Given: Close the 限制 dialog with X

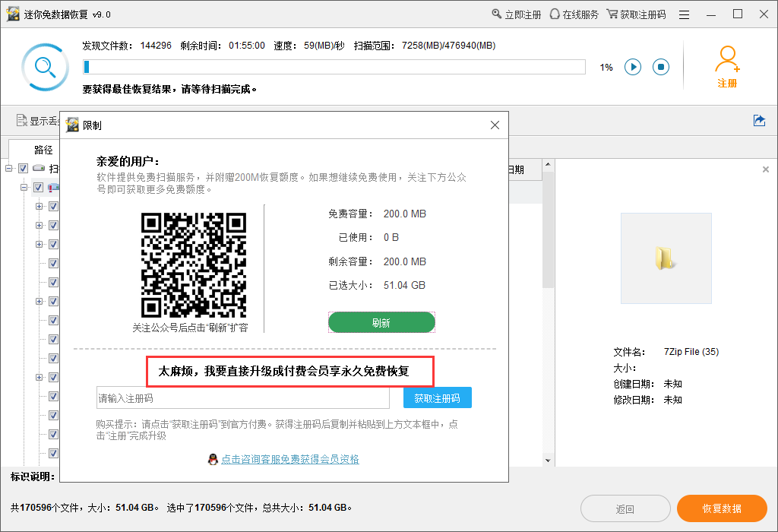Looking at the screenshot, I should 495,125.
